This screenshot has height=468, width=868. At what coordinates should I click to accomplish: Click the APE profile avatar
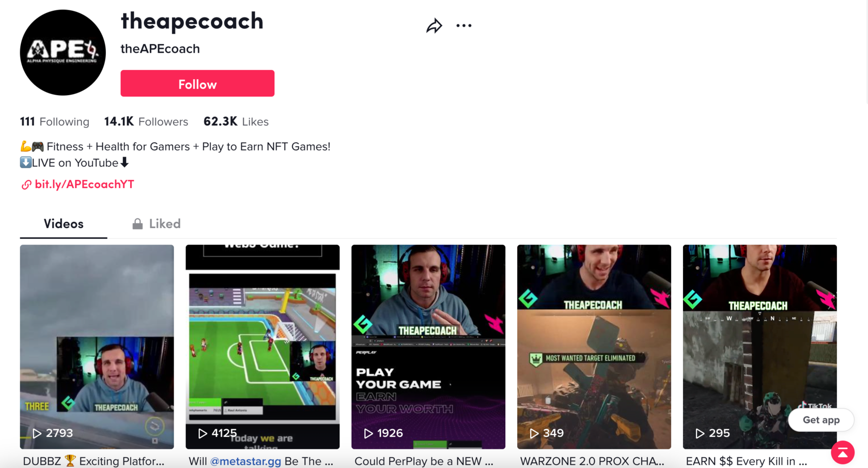pos(63,52)
